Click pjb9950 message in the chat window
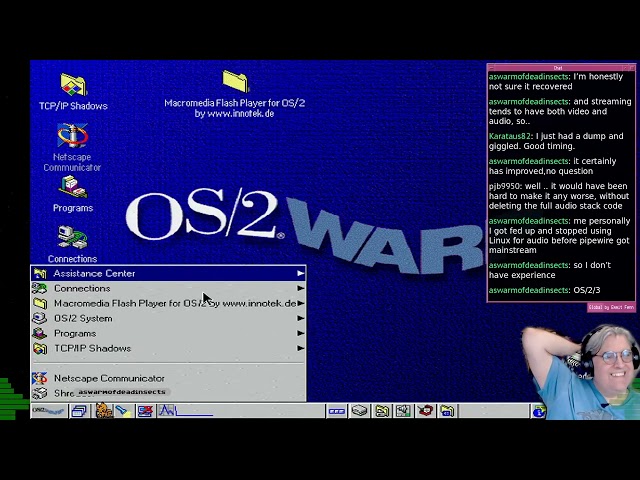This screenshot has width=640, height=480. 559,196
